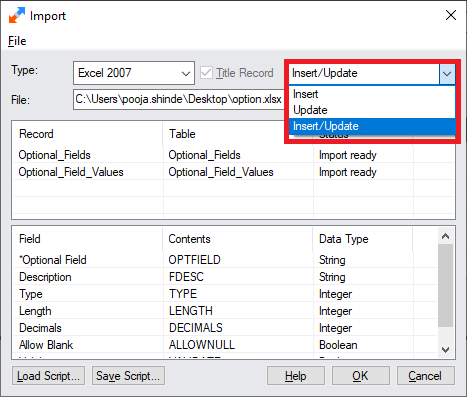The height and width of the screenshot is (397, 467).
Task: Open Help for the import dialog
Action: click(296, 376)
